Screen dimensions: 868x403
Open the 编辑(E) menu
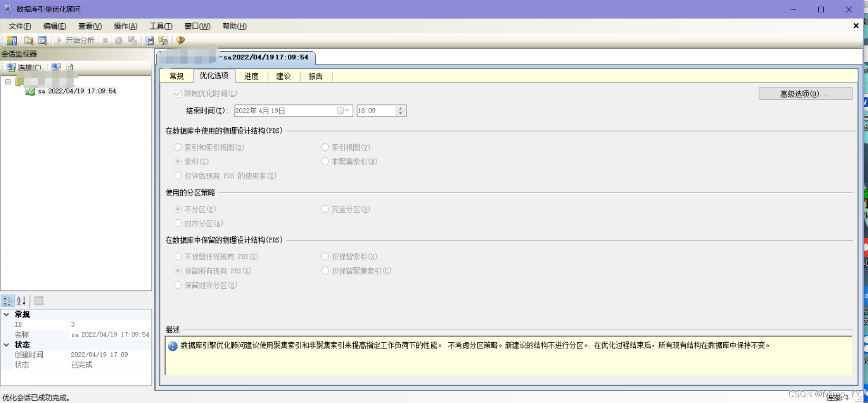coord(55,26)
